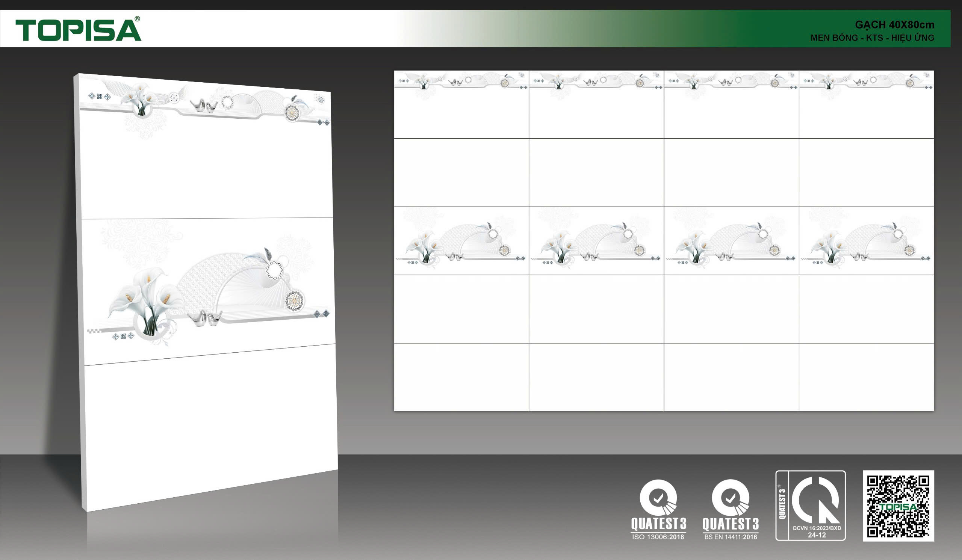Click the MEN BÓNG - KTS - HIỆU ỨNG subtitle
Screen dimensions: 962x560
(x=872, y=38)
